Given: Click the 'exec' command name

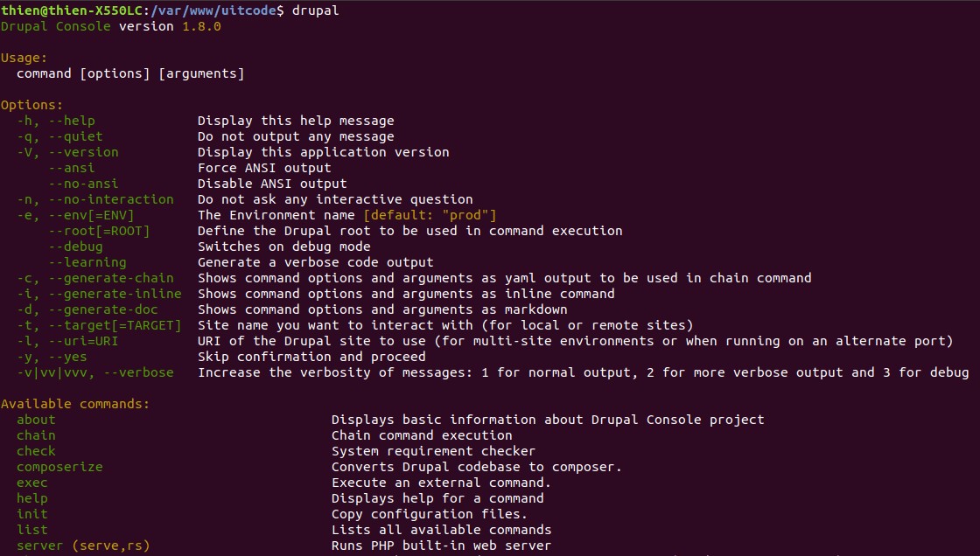Looking at the screenshot, I should tap(32, 483).
